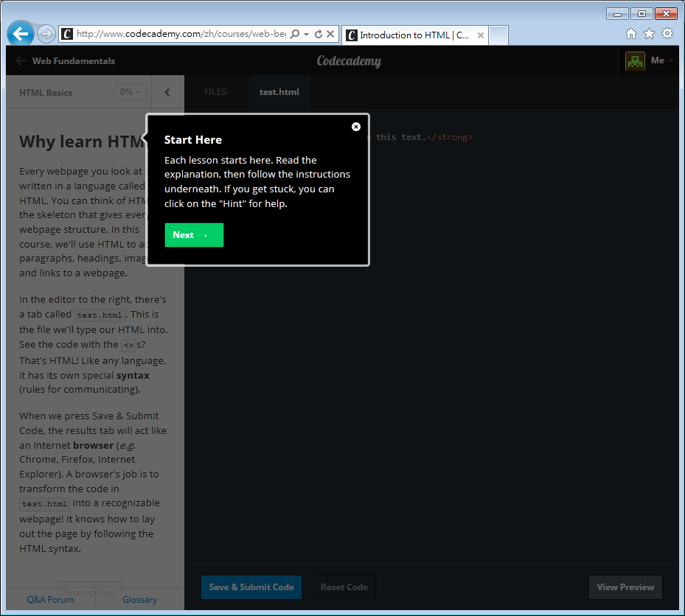
Task: Open the browser Tools gear icon
Action: [667, 34]
